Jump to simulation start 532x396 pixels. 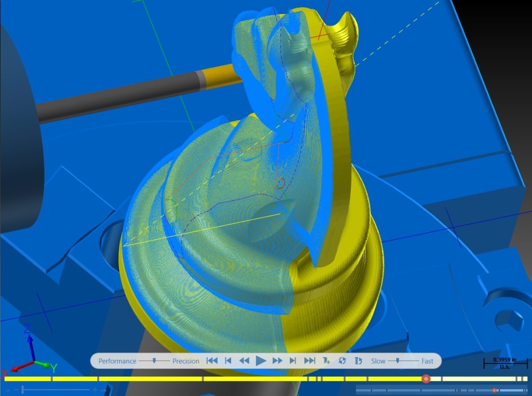click(x=212, y=361)
